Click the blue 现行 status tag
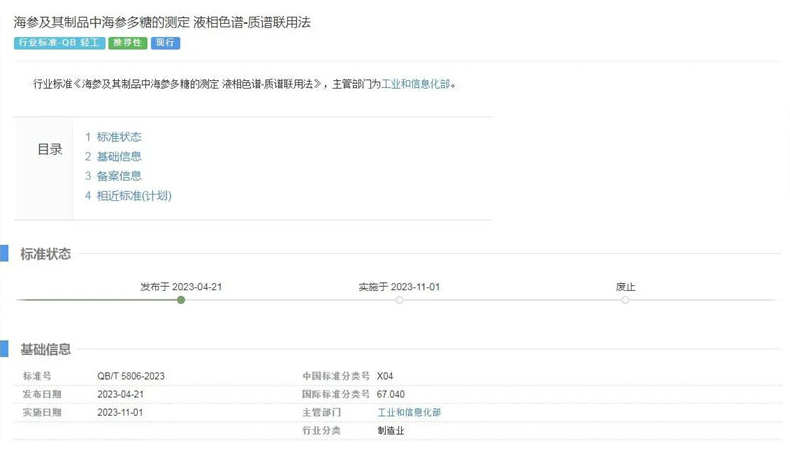Screen dimensions: 790x452 (x=166, y=43)
